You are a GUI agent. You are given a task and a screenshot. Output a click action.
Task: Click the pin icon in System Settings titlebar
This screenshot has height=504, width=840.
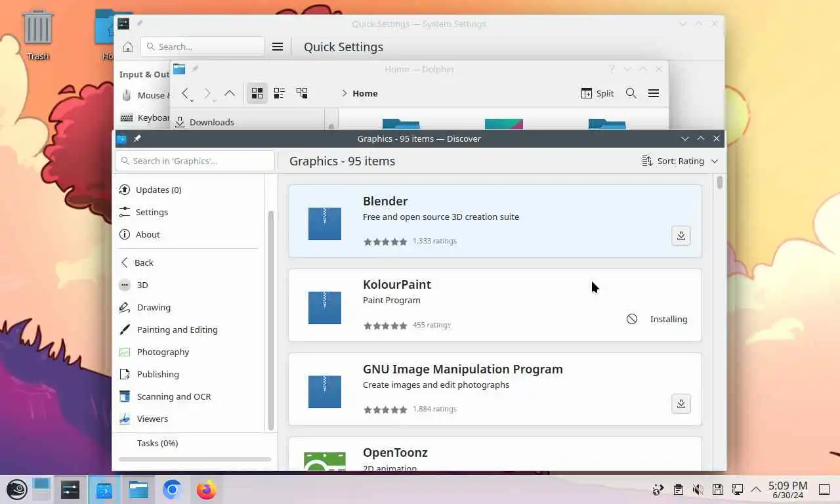click(x=140, y=24)
